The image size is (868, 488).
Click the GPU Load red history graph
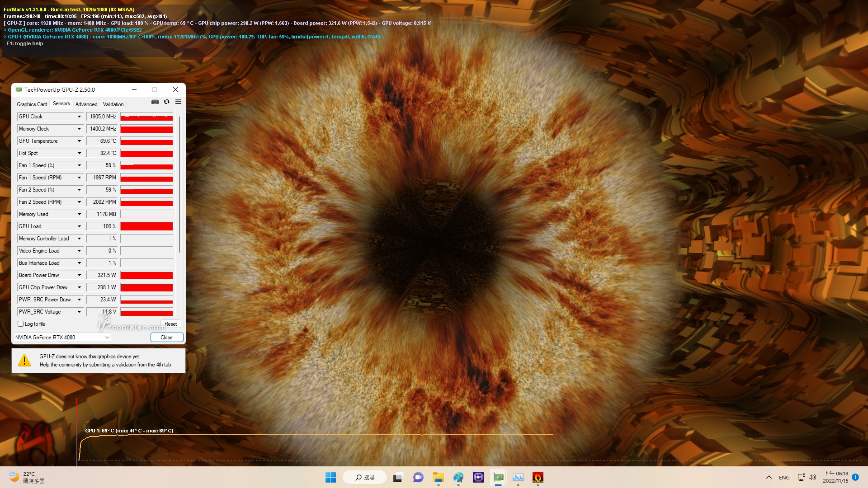point(146,226)
